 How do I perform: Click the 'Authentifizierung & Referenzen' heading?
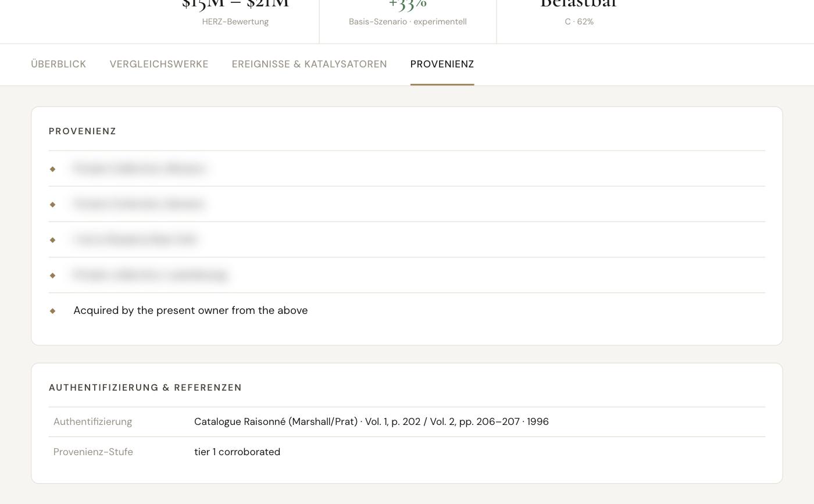tap(145, 388)
